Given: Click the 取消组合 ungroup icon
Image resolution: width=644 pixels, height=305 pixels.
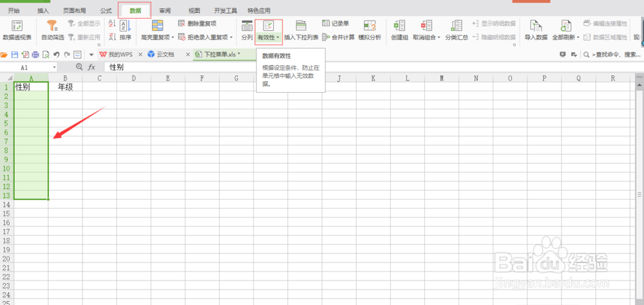Looking at the screenshot, I should pyautogui.click(x=427, y=26).
